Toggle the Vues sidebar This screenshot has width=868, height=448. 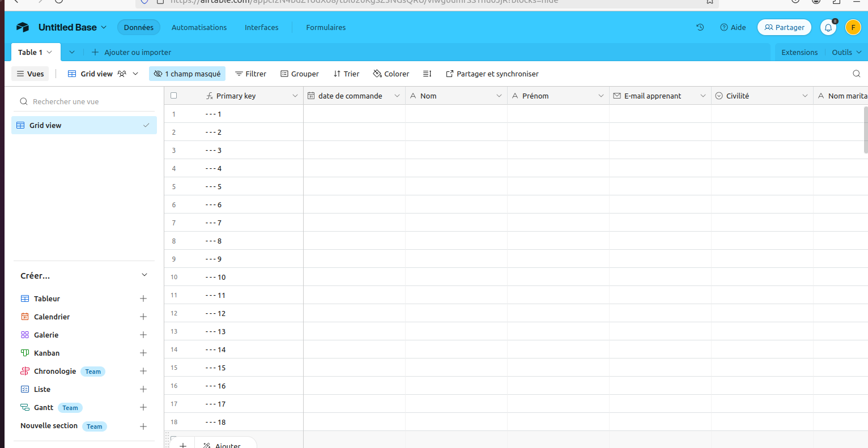30,74
